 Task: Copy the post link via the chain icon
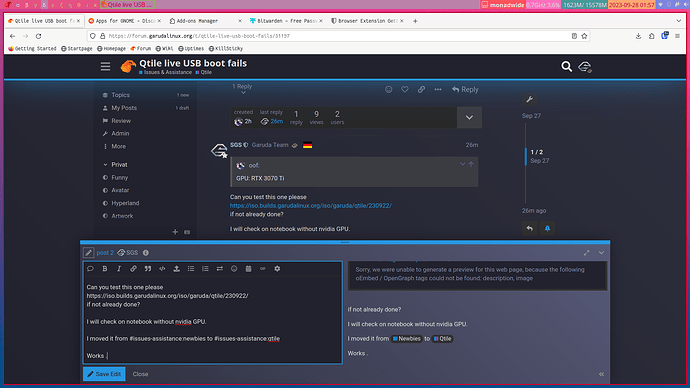click(x=421, y=89)
